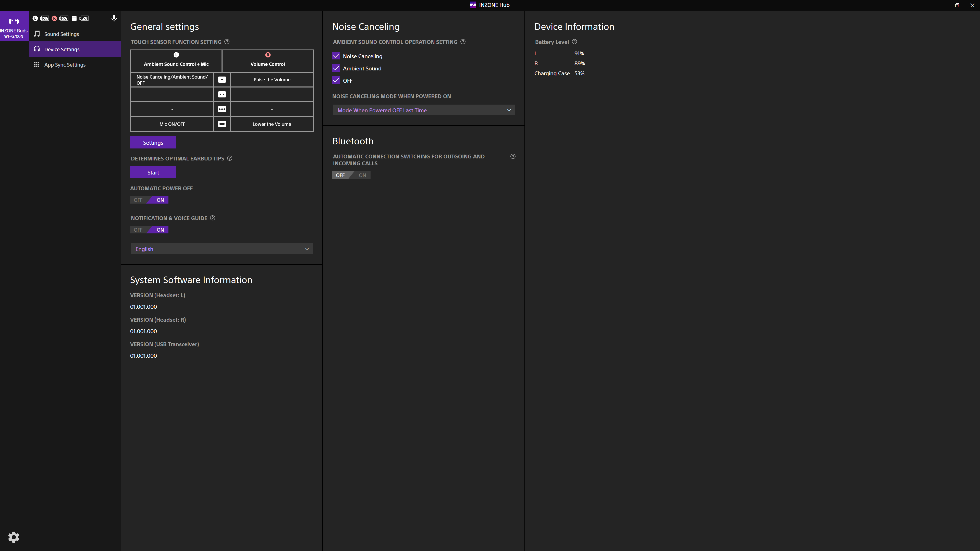
Task: Go to App Sync Settings
Action: (65, 65)
